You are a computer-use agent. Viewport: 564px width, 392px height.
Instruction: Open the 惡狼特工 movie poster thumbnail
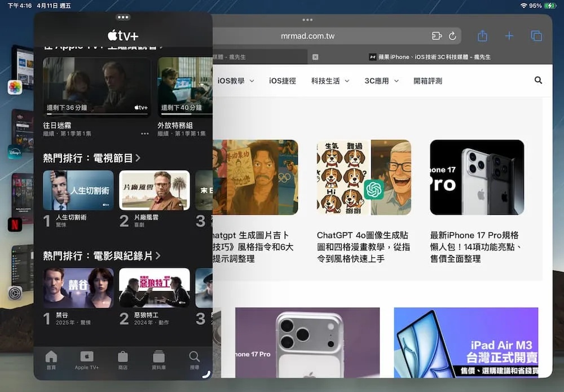click(155, 288)
